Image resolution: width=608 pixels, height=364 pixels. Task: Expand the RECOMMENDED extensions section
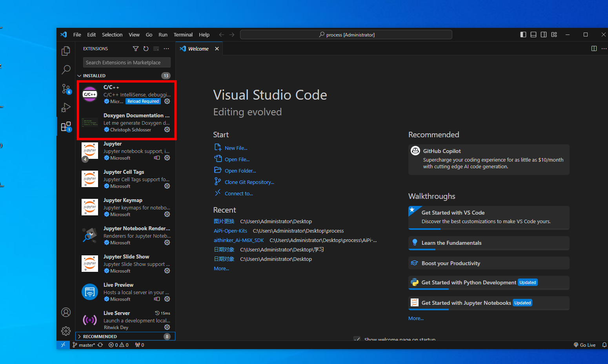tap(125, 337)
